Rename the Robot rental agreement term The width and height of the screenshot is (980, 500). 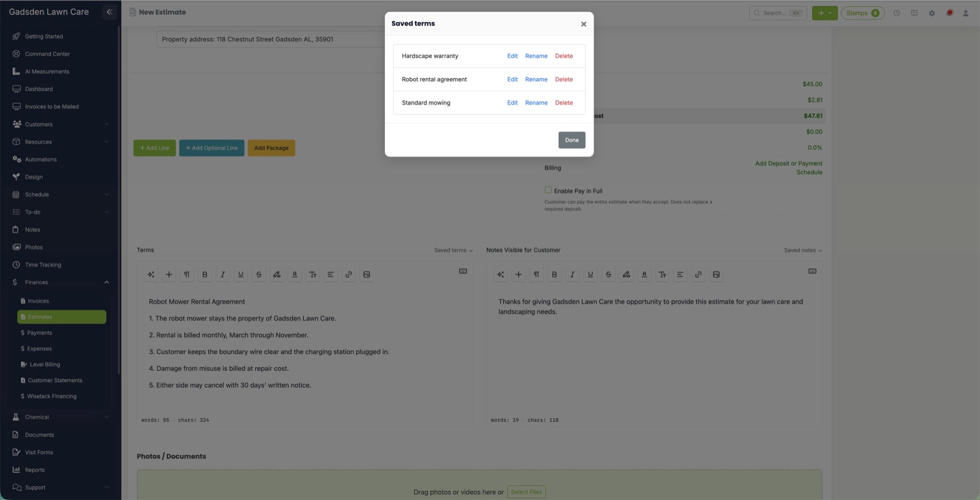tap(536, 80)
